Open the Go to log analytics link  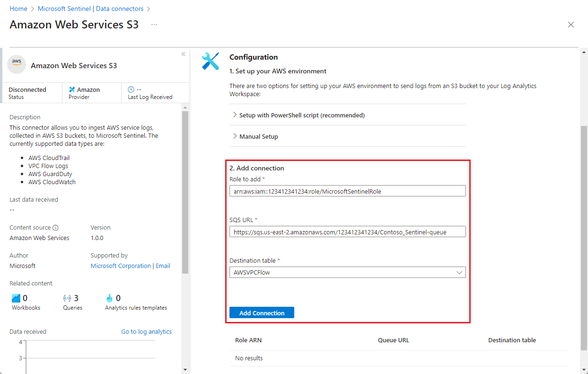tap(146, 331)
